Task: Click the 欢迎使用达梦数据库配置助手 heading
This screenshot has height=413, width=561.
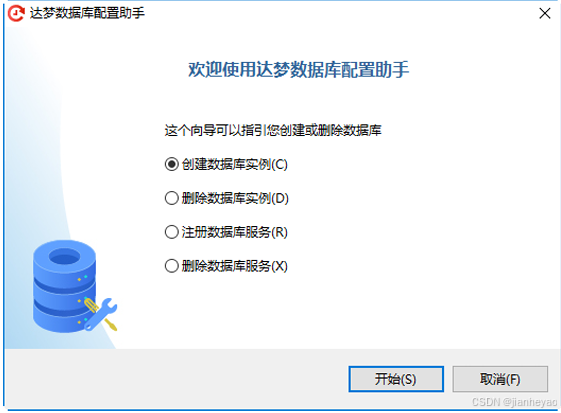Action: (x=299, y=69)
